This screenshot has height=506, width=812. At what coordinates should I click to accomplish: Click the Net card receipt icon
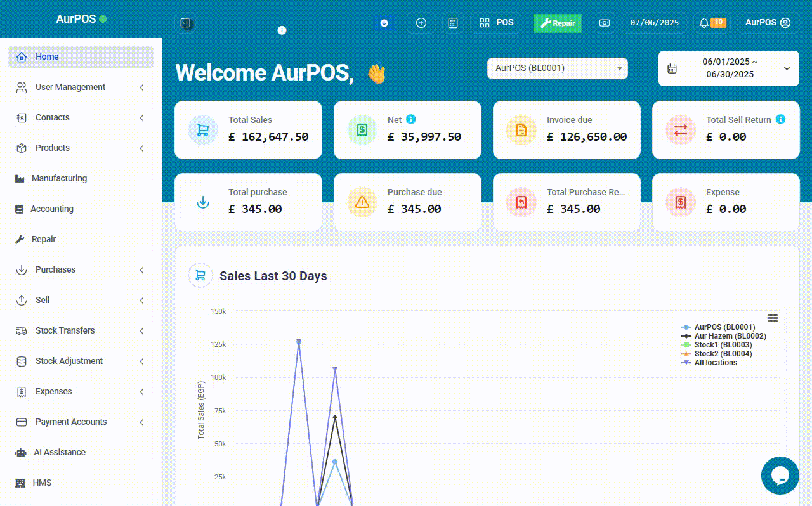coord(362,130)
